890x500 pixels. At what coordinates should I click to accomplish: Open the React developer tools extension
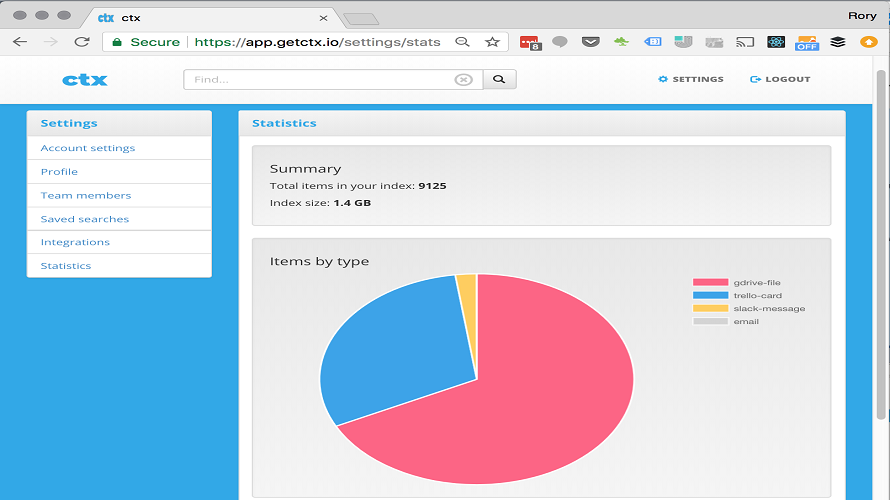click(x=775, y=42)
